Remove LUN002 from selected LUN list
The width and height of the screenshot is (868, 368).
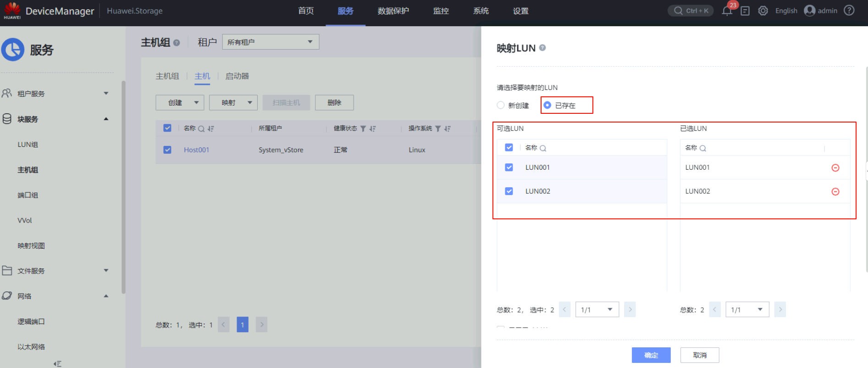pos(835,192)
